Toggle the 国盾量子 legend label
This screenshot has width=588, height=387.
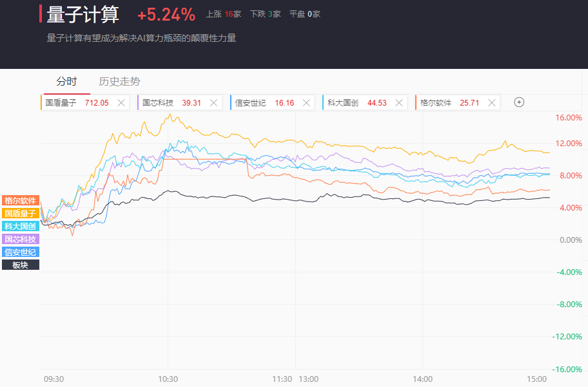point(21,213)
